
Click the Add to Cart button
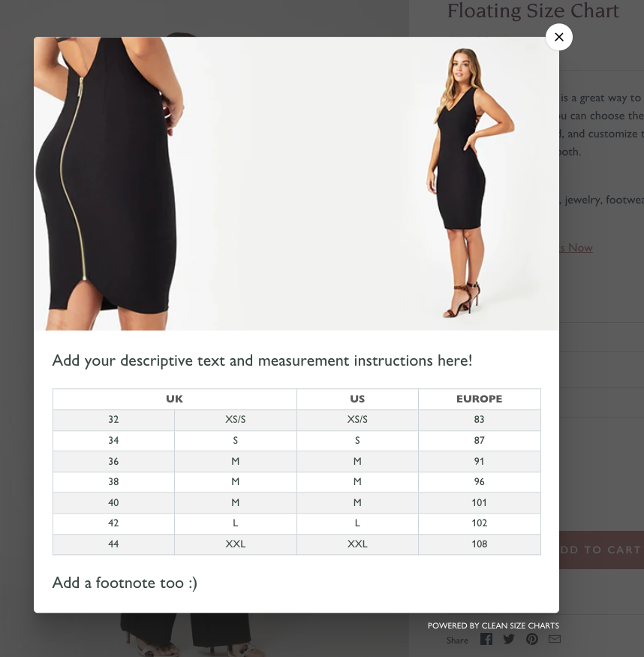pos(601,550)
